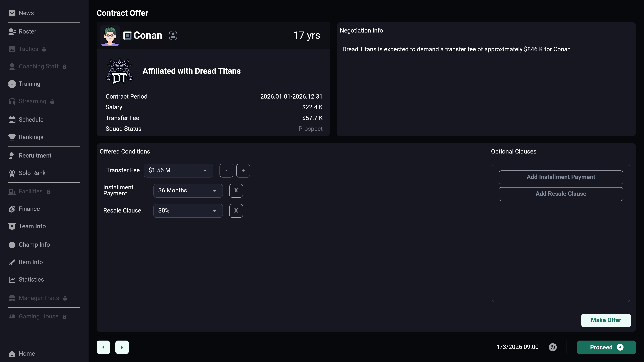644x362 pixels.
Task: Increase transfer fee with plus button
Action: click(243, 170)
